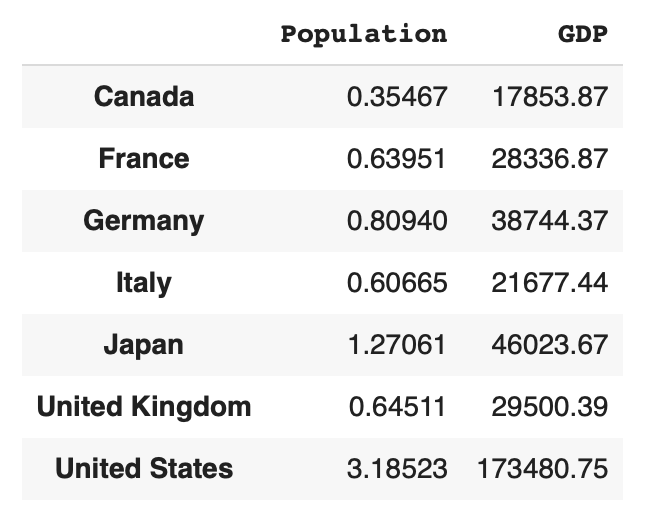Click the Population column header
This screenshot has height=516, width=646.
[x=363, y=34]
